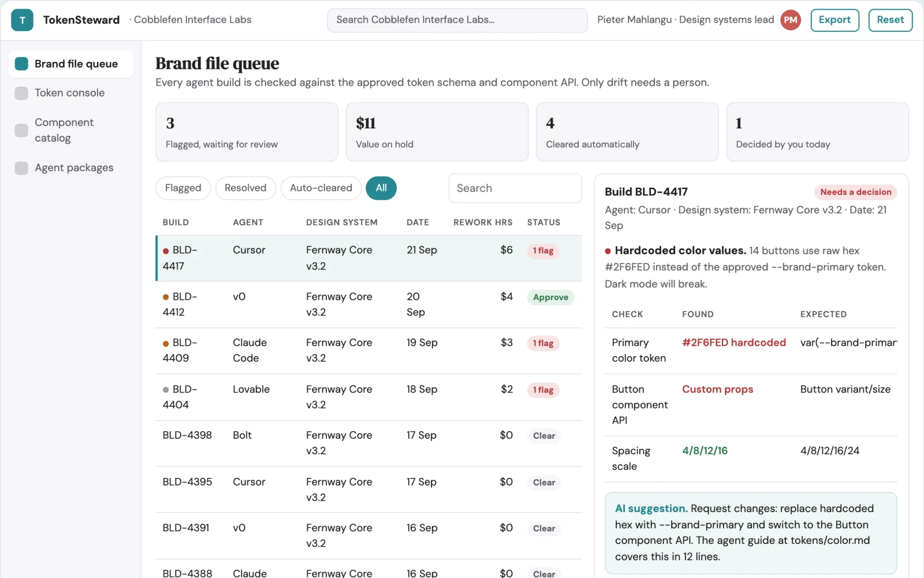Filter queue by Flagged
The width and height of the screenshot is (924, 578).
click(x=183, y=188)
